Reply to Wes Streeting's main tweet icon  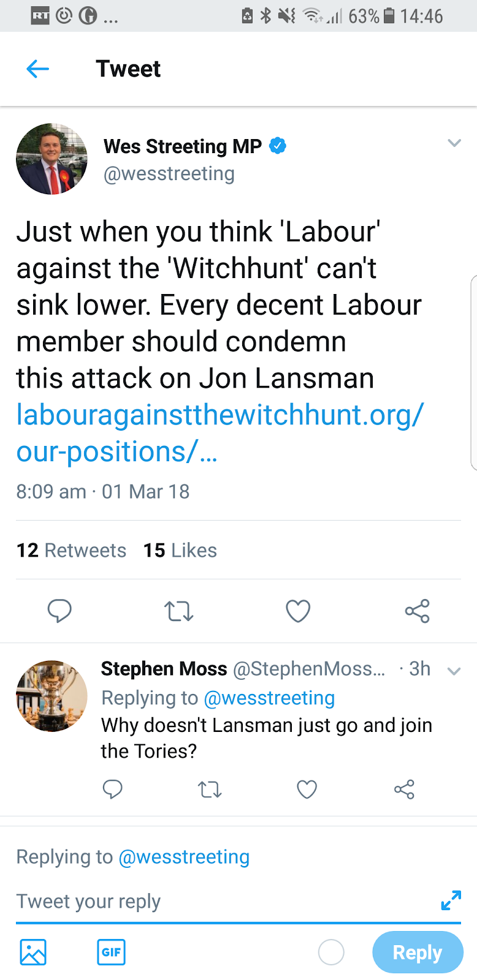(x=59, y=611)
